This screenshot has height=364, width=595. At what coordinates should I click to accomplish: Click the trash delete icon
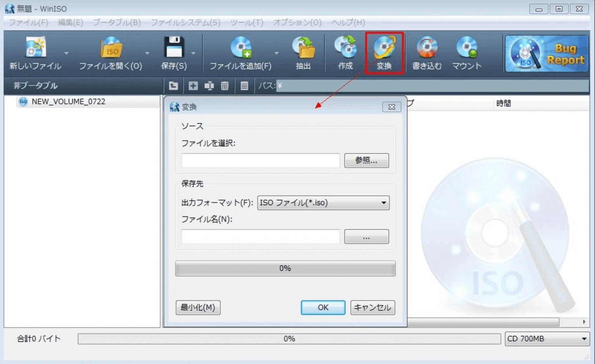click(x=225, y=86)
